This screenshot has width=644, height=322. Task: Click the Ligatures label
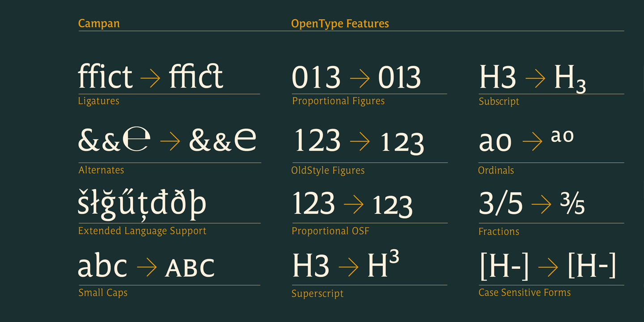[98, 101]
